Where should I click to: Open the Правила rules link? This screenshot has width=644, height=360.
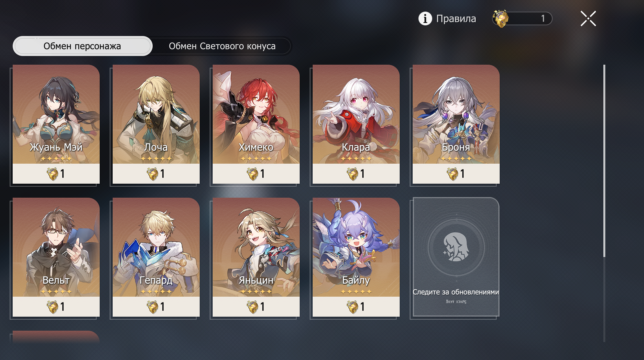456,19
